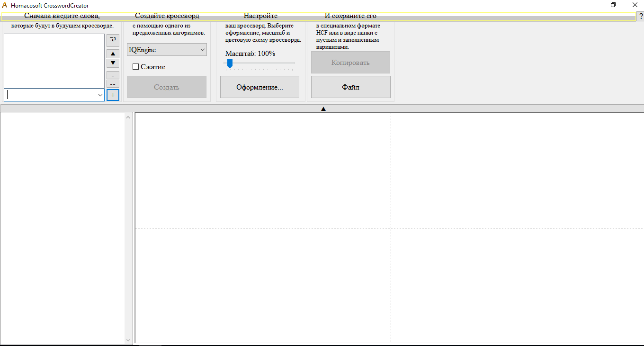The image size is (644, 346).
Task: Add the word with the plus button
Action: (x=113, y=95)
